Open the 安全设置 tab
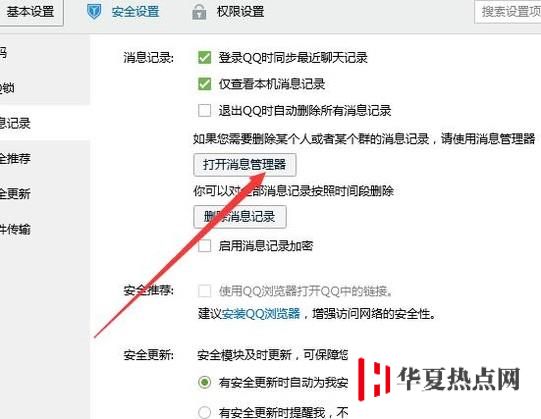The width and height of the screenshot is (541, 419). 135,12
